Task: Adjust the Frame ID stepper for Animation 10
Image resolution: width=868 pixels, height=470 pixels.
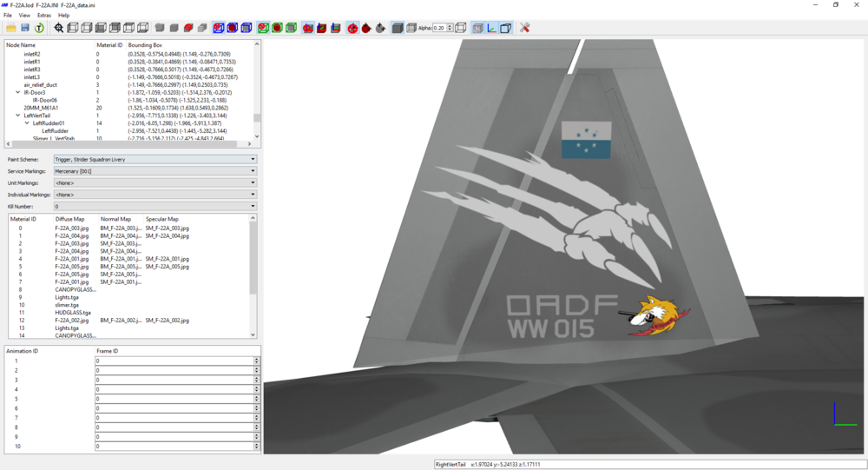Action: pos(256,447)
